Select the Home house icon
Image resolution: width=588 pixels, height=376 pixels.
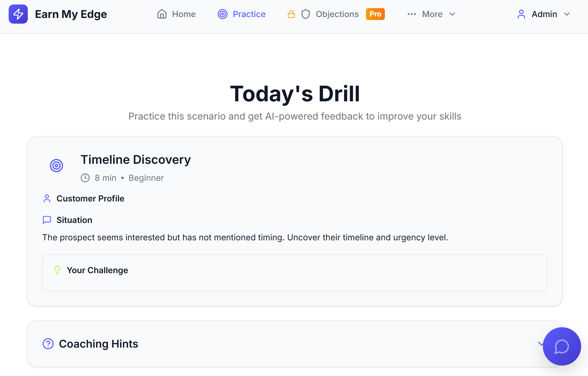pos(162,14)
